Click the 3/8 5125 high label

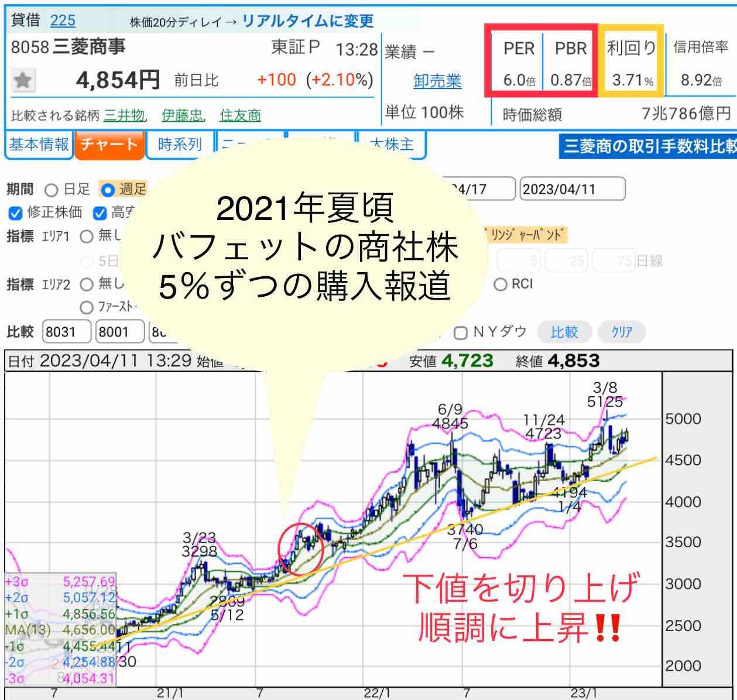pyautogui.click(x=605, y=394)
